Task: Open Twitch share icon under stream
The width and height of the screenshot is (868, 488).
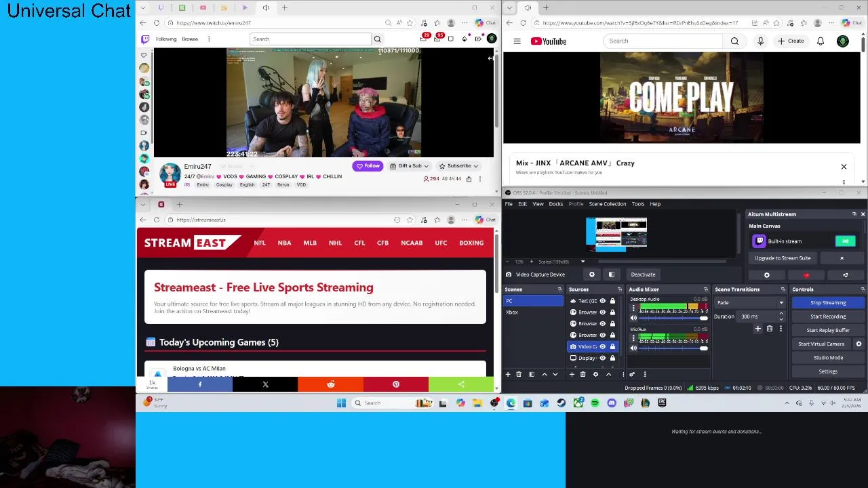Action: [469, 179]
